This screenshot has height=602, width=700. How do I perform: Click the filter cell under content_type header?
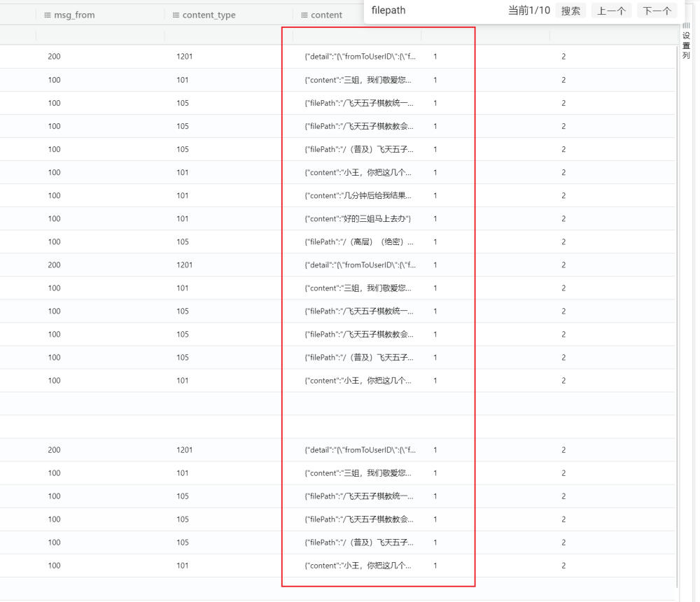click(x=228, y=35)
